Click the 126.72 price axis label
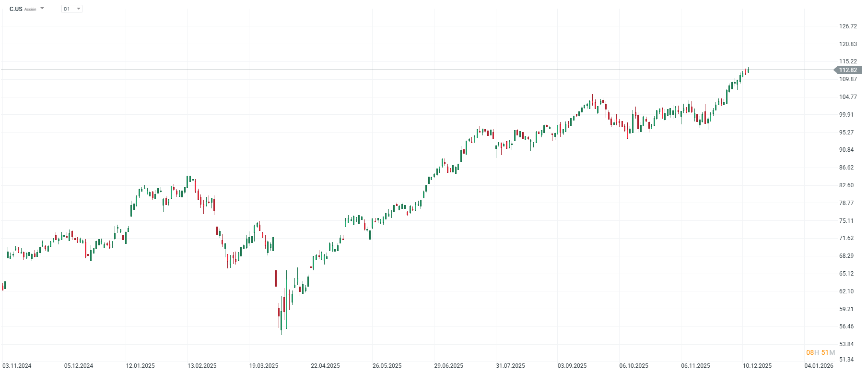 click(x=848, y=27)
